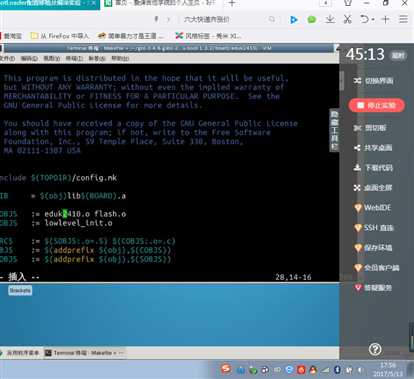Click the browser address search field
Viewport: 414px width, 379px height.
click(223, 20)
